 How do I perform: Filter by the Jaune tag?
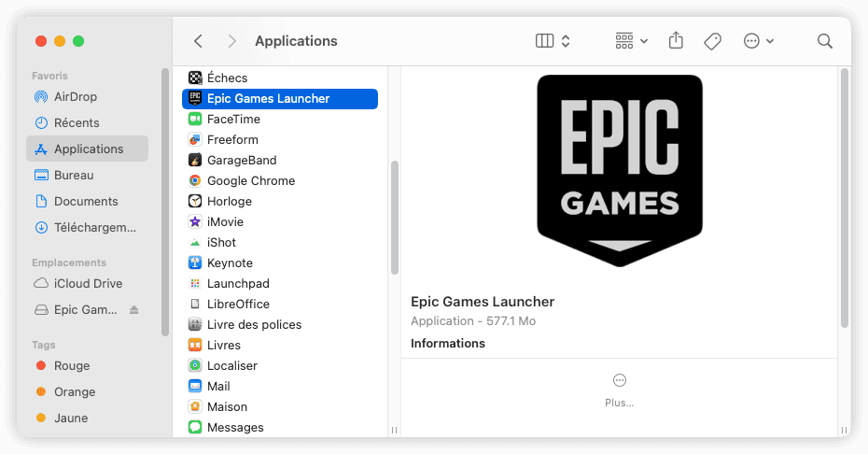click(x=87, y=418)
